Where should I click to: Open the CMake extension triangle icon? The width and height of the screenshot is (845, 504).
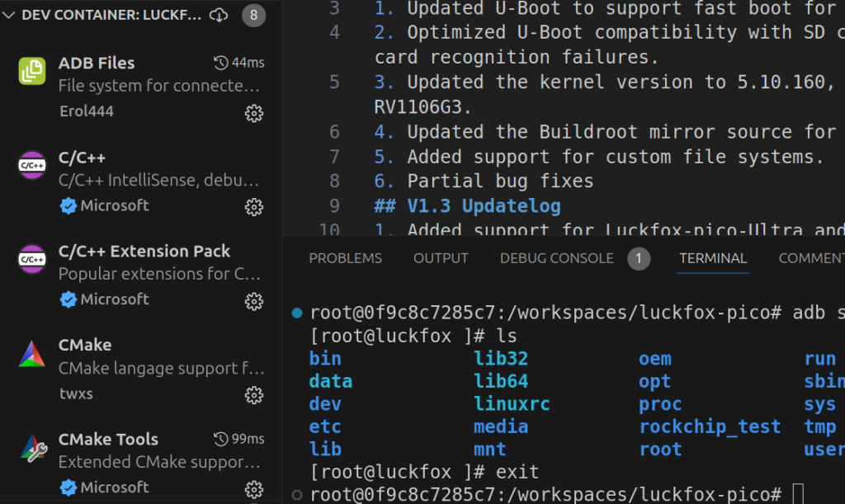(x=32, y=354)
